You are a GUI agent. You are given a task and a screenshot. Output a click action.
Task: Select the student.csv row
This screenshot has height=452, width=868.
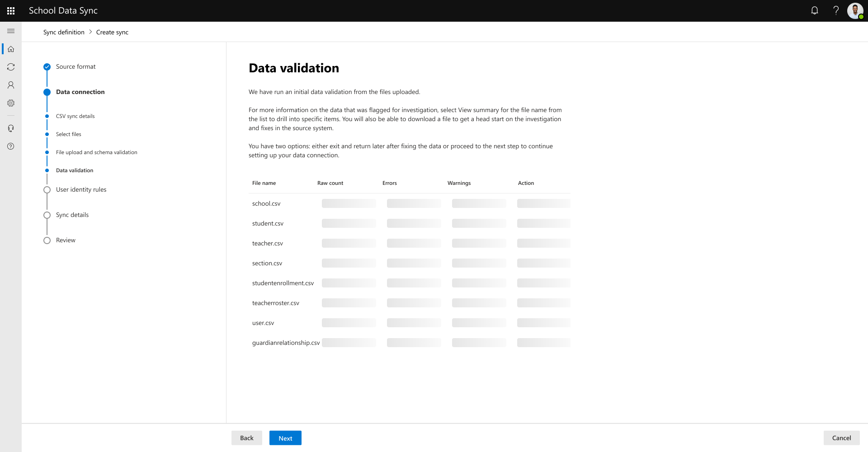pyautogui.click(x=410, y=223)
